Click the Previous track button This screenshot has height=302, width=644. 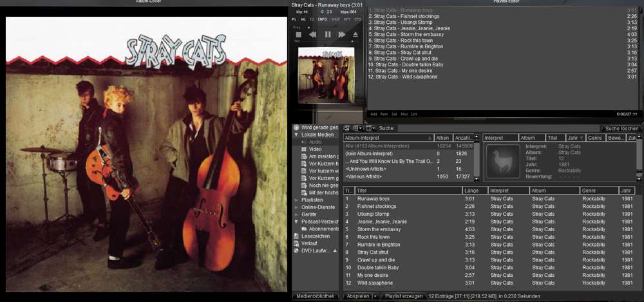click(312, 35)
